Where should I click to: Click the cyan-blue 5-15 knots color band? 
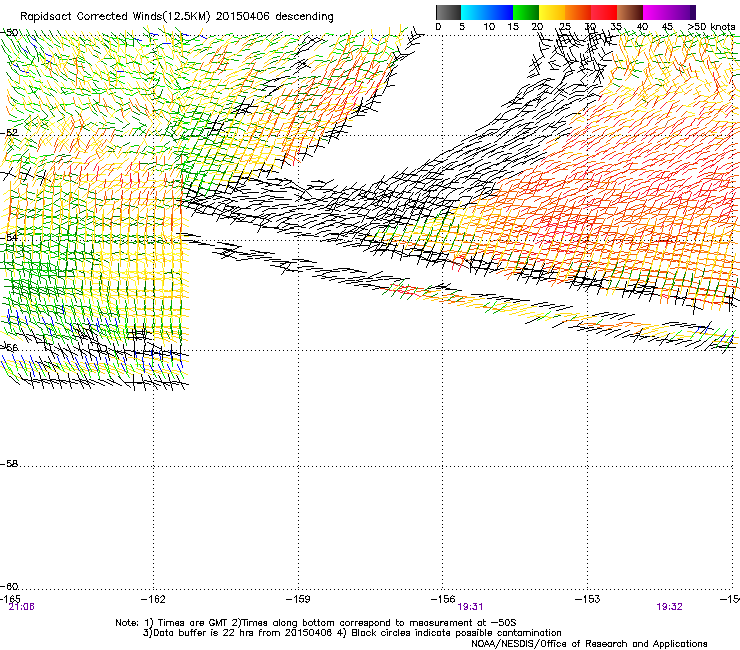click(487, 12)
